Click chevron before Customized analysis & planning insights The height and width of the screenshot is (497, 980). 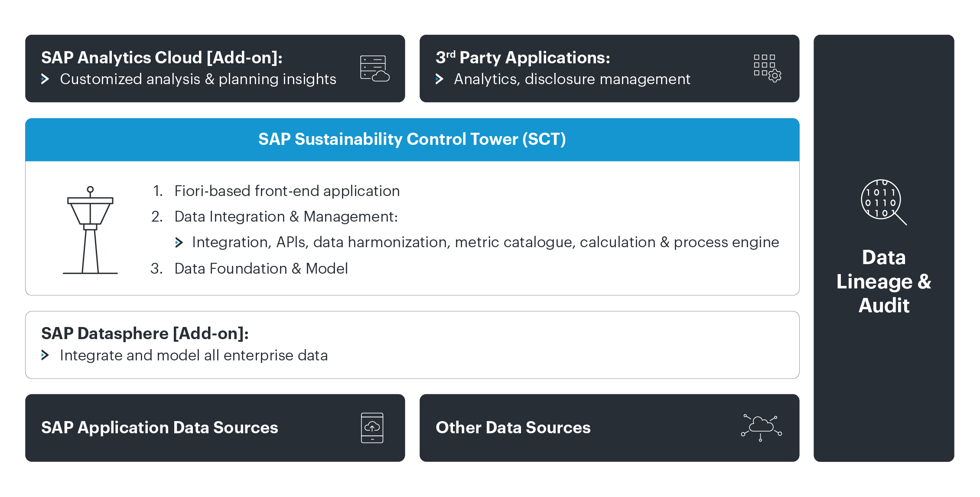coord(45,79)
